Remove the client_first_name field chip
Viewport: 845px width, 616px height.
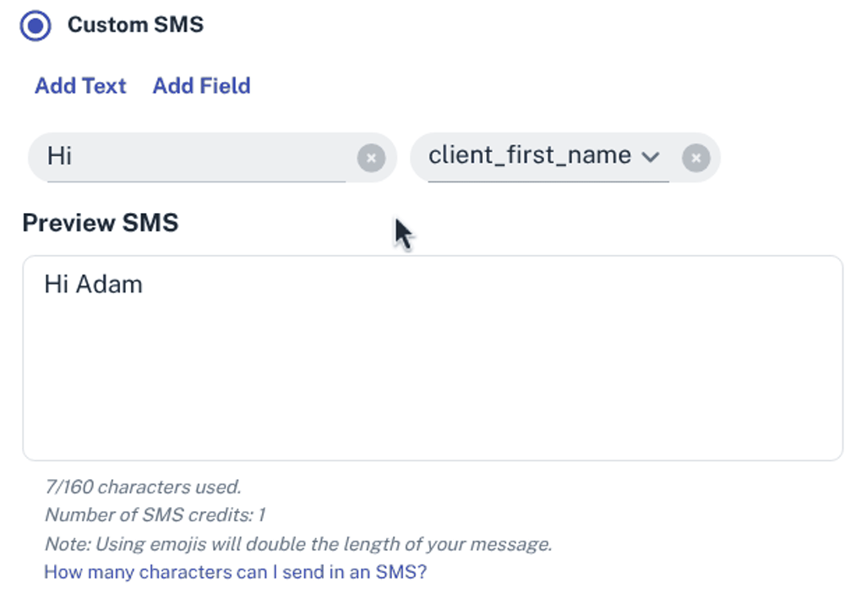695,158
